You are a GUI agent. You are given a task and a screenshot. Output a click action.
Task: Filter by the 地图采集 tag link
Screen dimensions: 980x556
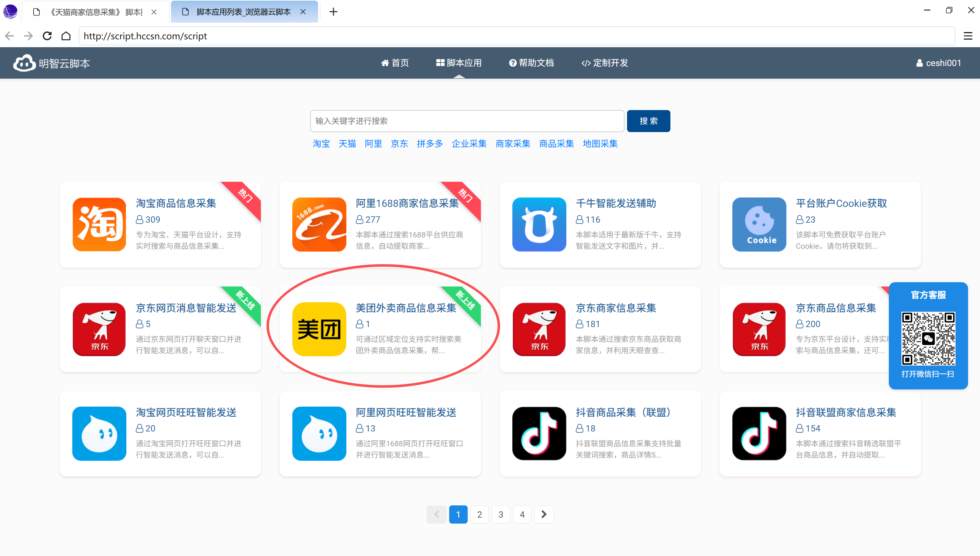coord(600,144)
